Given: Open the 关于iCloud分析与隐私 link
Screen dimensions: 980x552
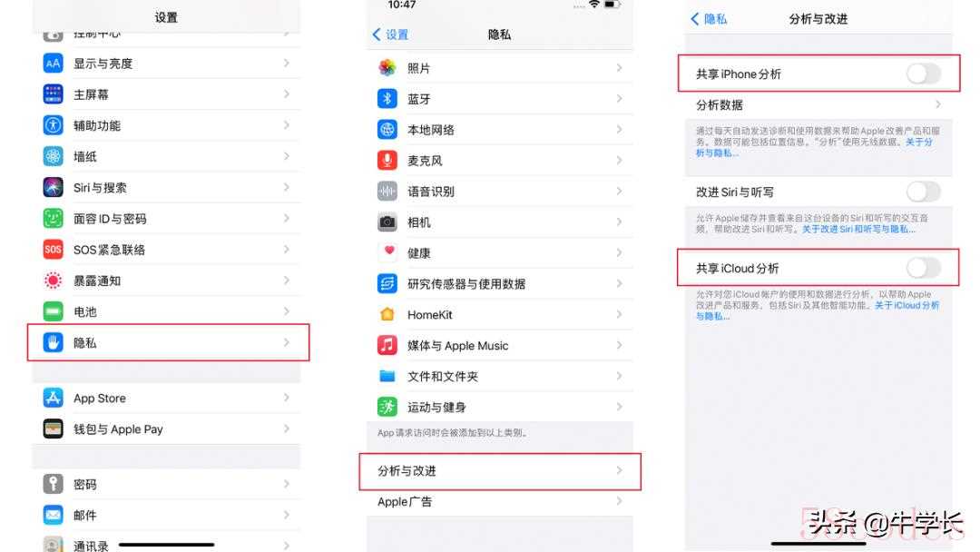Looking at the screenshot, I should [x=818, y=310].
